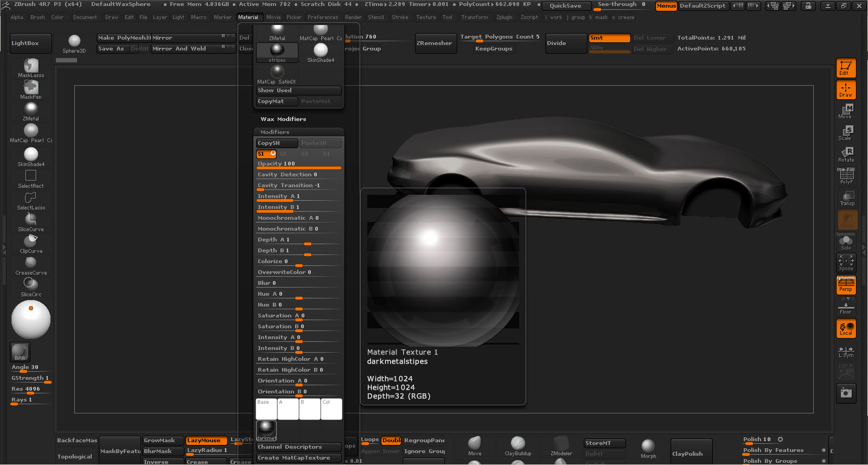Select the MaskLasso brush
Screen dimensions: 868x465
tap(31, 68)
